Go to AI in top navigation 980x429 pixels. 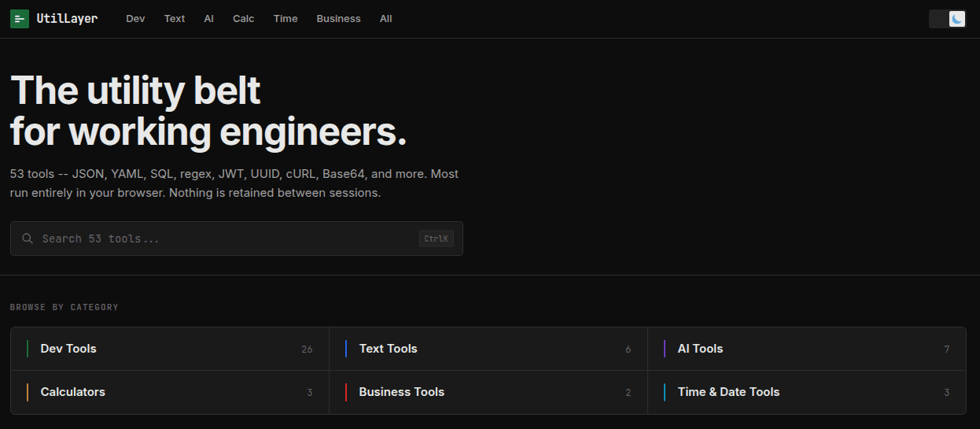[x=208, y=19]
